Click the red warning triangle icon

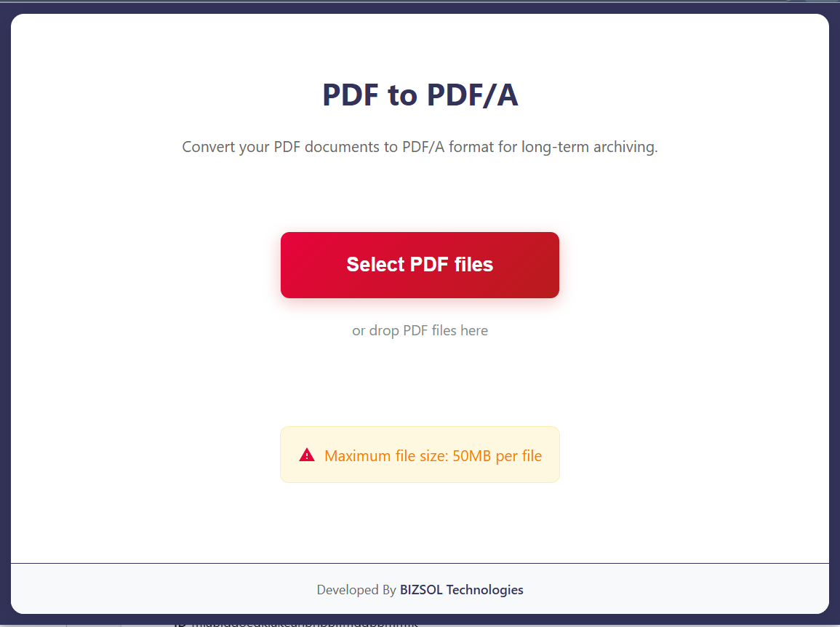(x=307, y=455)
